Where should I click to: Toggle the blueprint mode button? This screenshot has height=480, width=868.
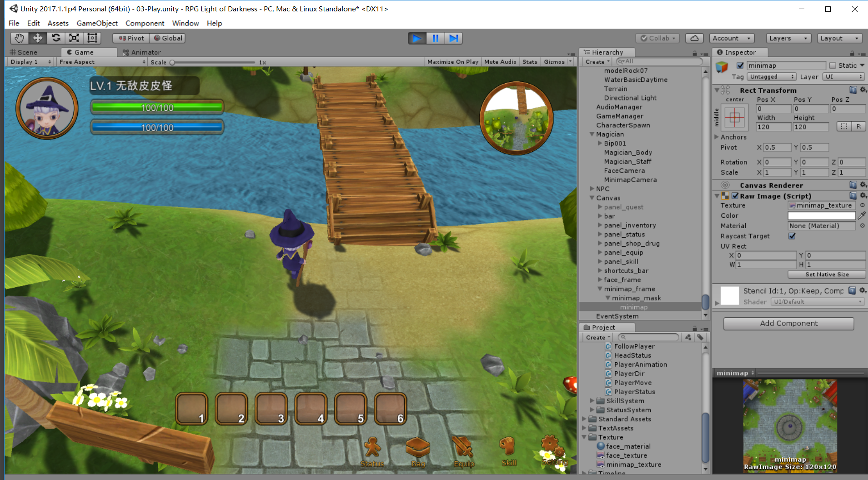(844, 127)
